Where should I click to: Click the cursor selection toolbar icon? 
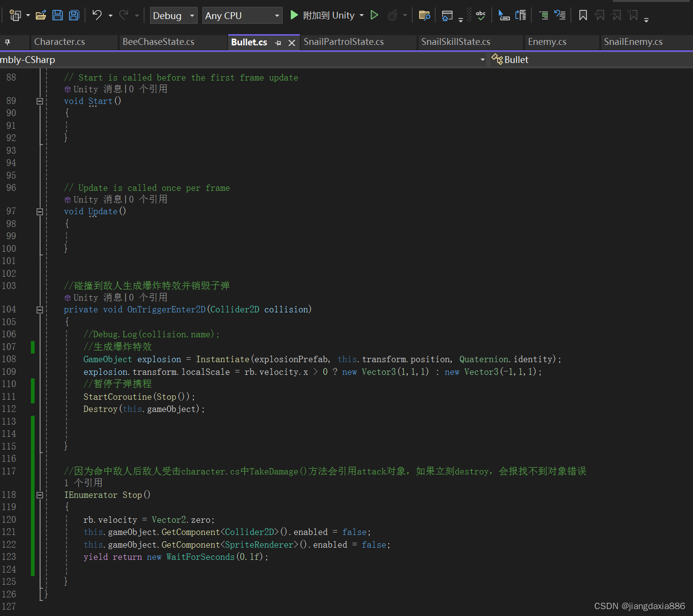pyautogui.click(x=504, y=16)
